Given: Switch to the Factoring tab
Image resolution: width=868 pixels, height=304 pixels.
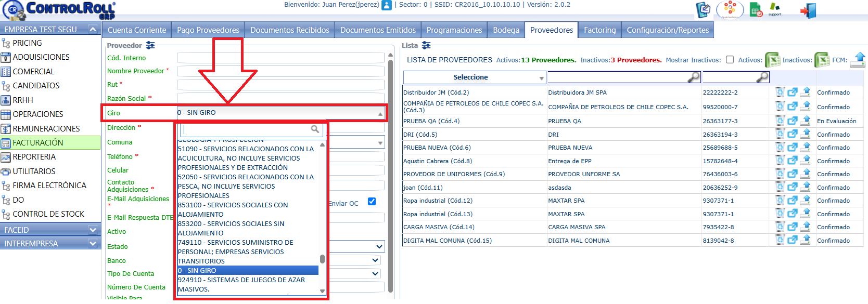Looking at the screenshot, I should click(599, 30).
